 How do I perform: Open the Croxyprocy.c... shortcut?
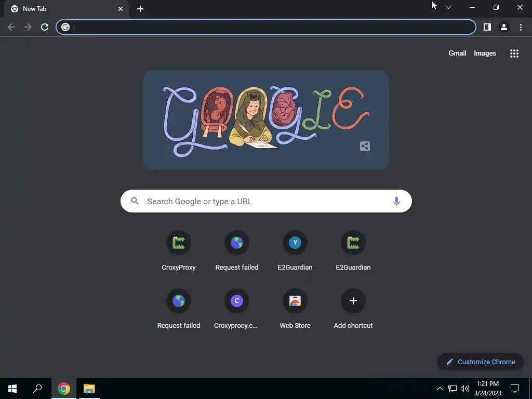point(237,309)
